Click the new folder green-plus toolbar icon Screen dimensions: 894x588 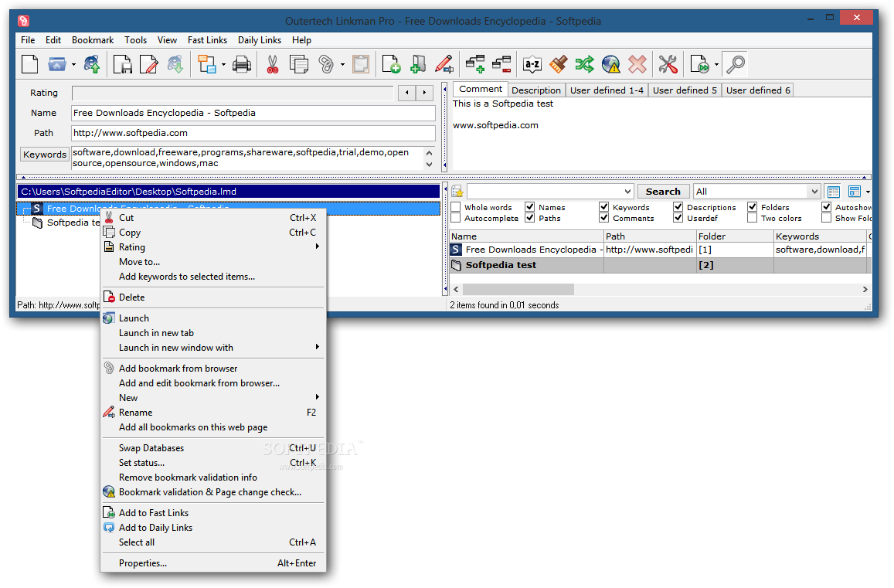(x=418, y=64)
